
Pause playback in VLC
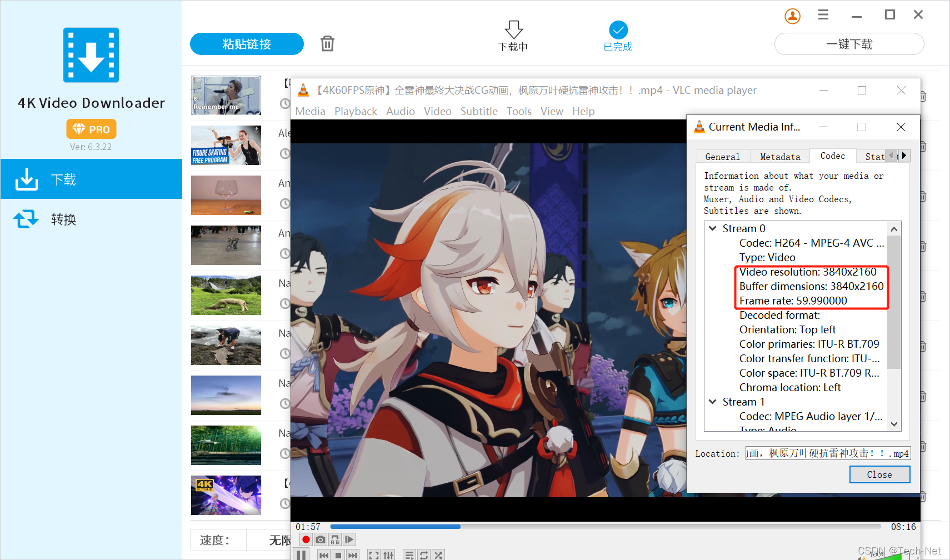point(301,554)
